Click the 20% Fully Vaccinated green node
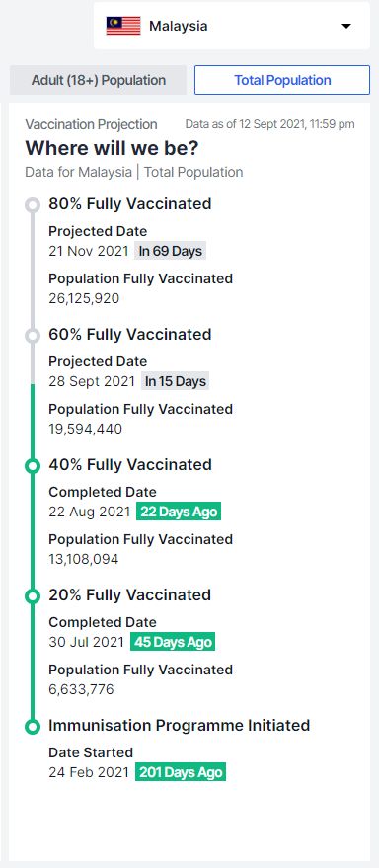 [x=33, y=596]
